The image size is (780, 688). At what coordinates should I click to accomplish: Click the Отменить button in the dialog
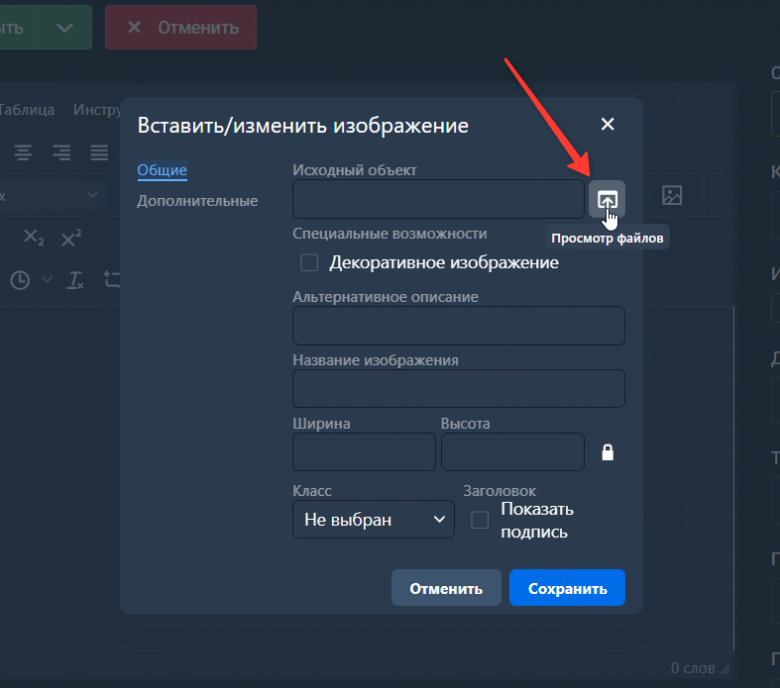[x=446, y=588]
